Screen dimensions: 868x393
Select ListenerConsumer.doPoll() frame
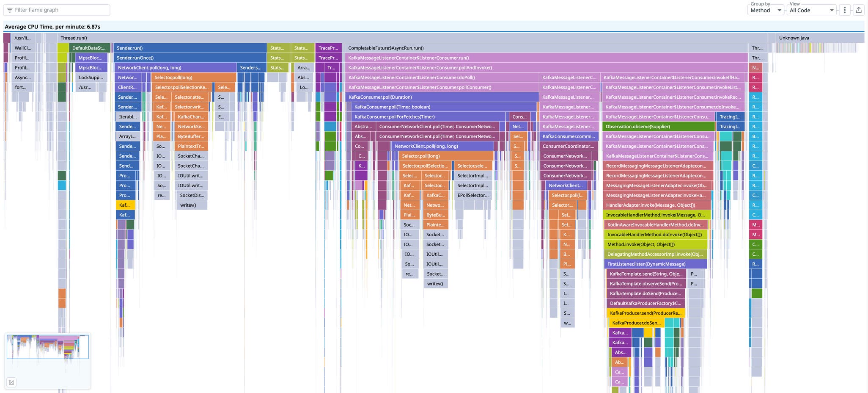pyautogui.click(x=442, y=77)
